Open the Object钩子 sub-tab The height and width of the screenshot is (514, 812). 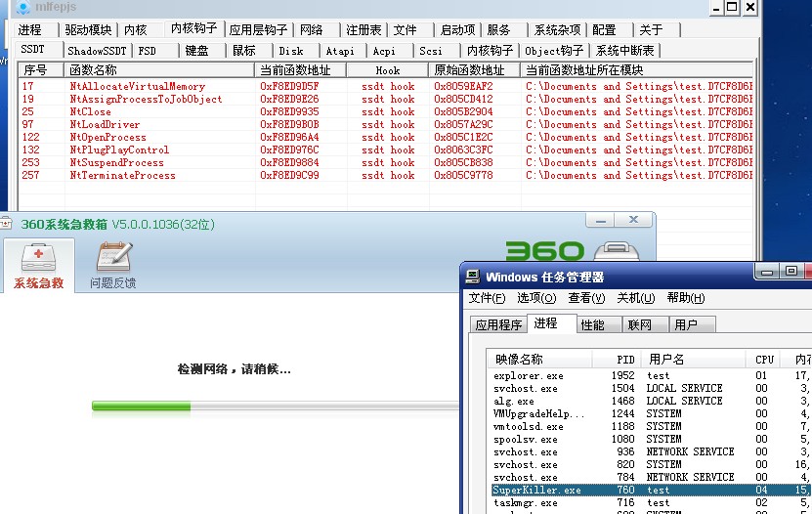pos(554,51)
